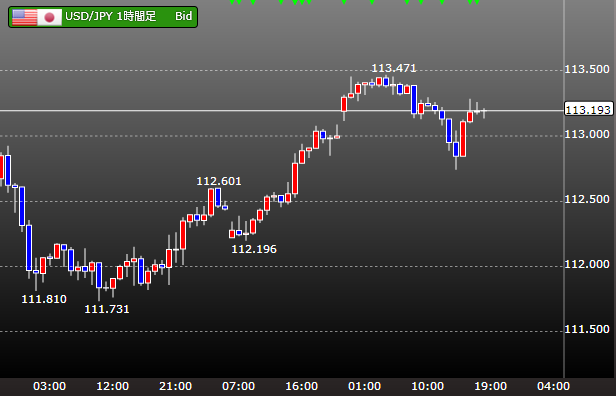Click the 112.196 low price label
The height and width of the screenshot is (396, 616).
click(254, 249)
